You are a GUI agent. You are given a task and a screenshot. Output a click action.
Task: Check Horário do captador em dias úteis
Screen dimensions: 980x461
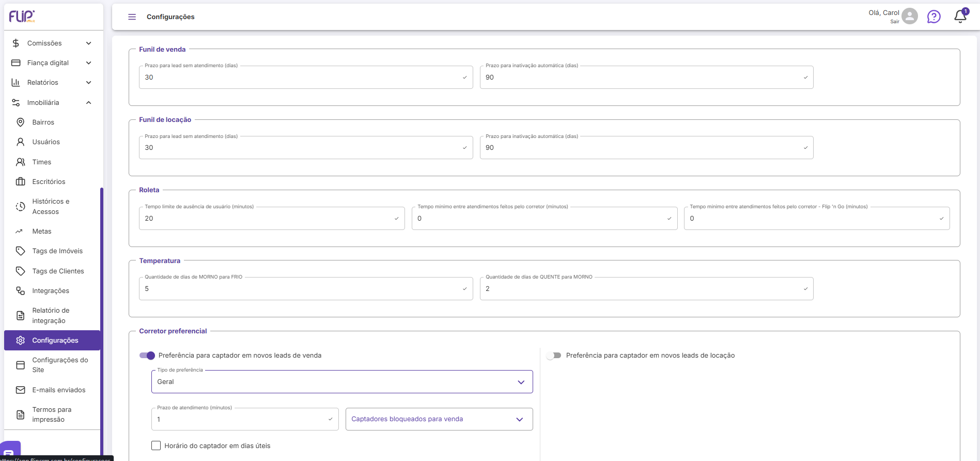point(156,445)
